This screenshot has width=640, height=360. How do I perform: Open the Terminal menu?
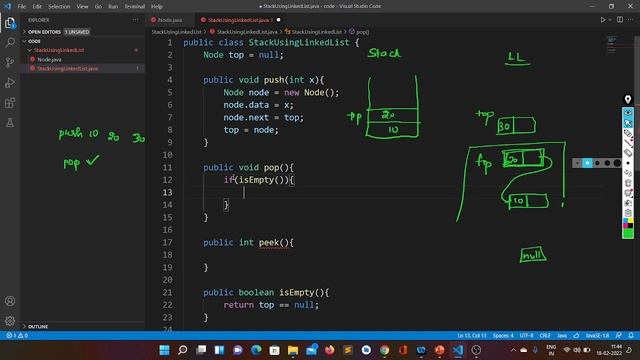click(x=135, y=7)
